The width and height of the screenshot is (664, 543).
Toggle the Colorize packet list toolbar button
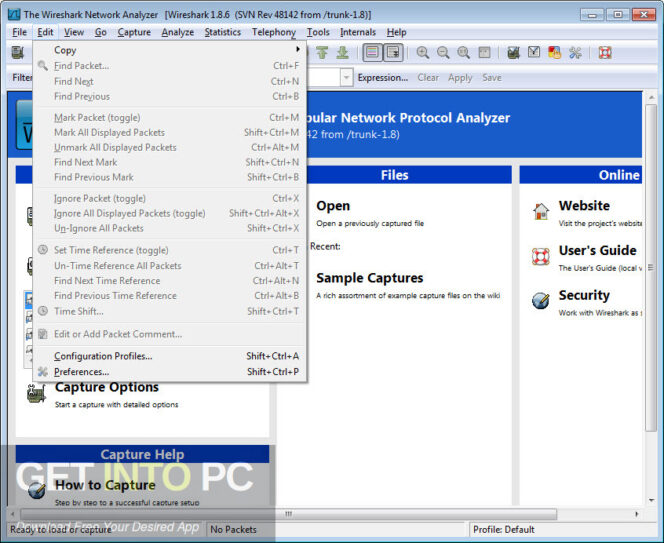372,53
